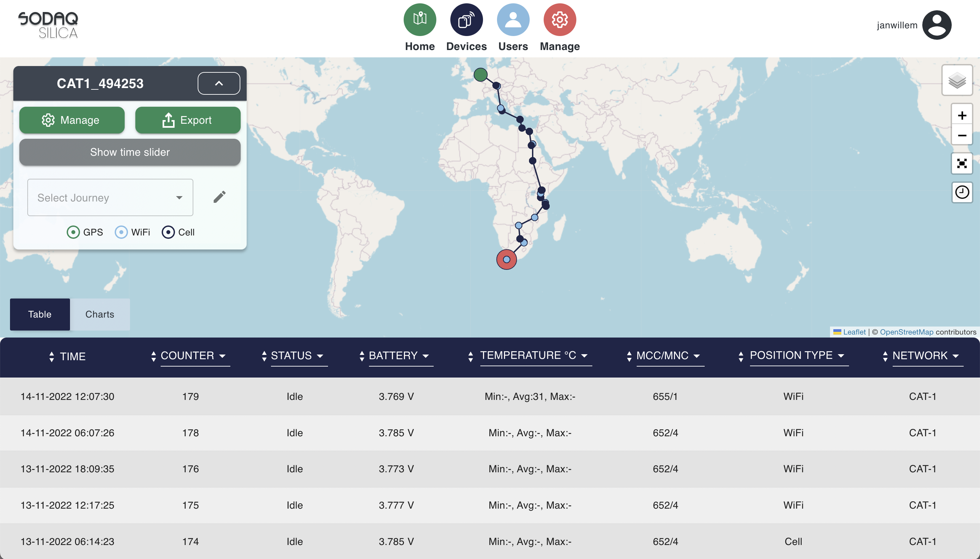Switch to the Charts tab
Image resolution: width=980 pixels, height=559 pixels.
coord(100,314)
